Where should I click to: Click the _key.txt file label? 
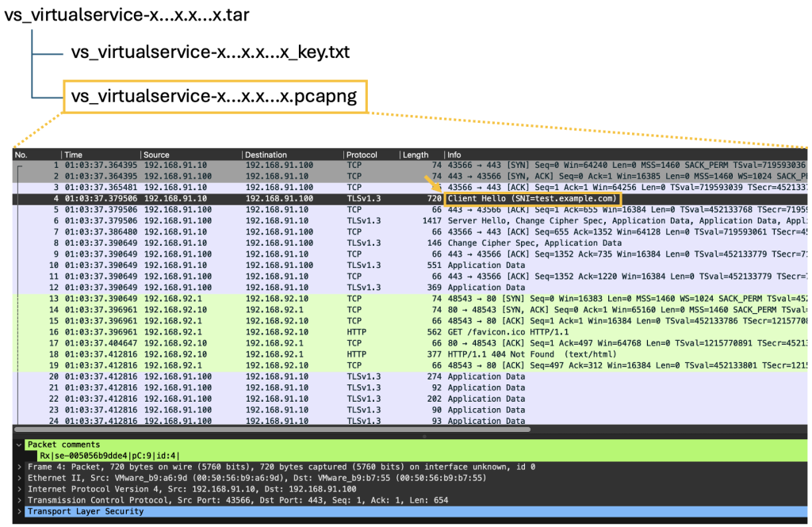point(210,52)
